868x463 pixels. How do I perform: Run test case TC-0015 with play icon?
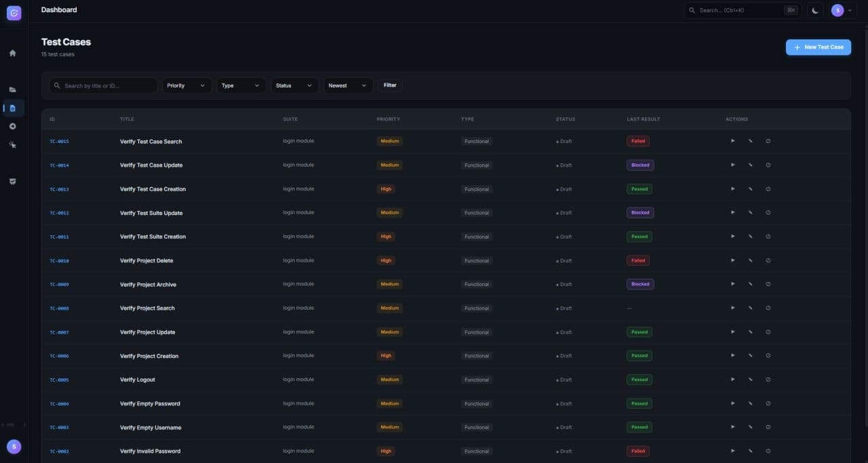tap(732, 141)
